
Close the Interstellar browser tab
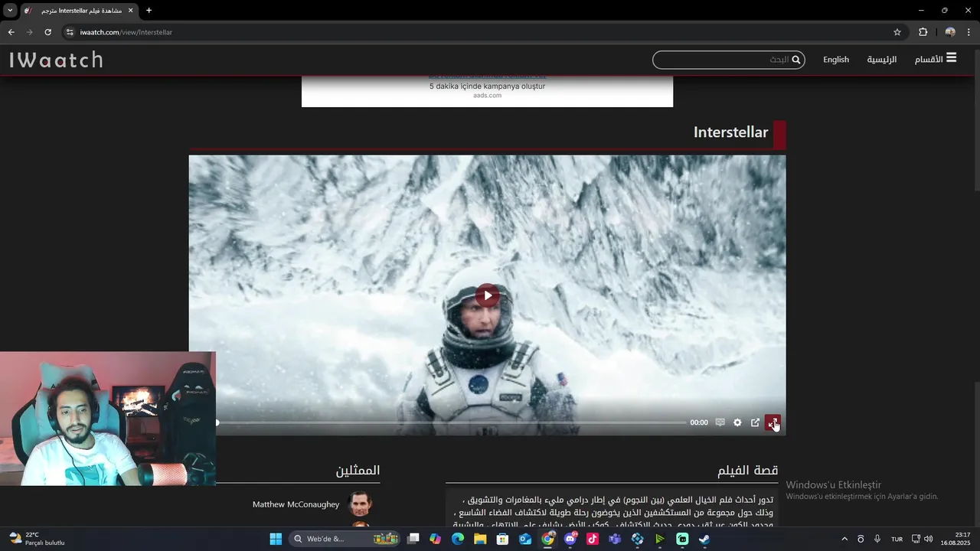coord(130,11)
